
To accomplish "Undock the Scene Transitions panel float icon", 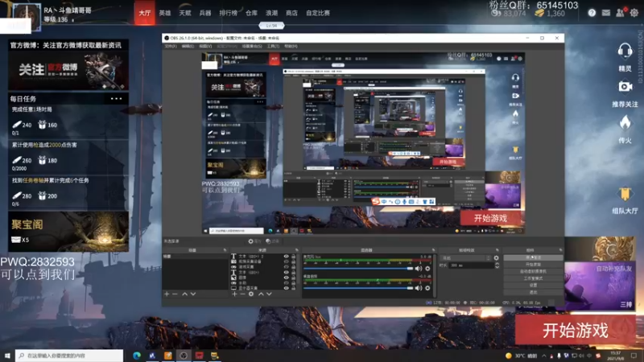I will click(x=497, y=250).
